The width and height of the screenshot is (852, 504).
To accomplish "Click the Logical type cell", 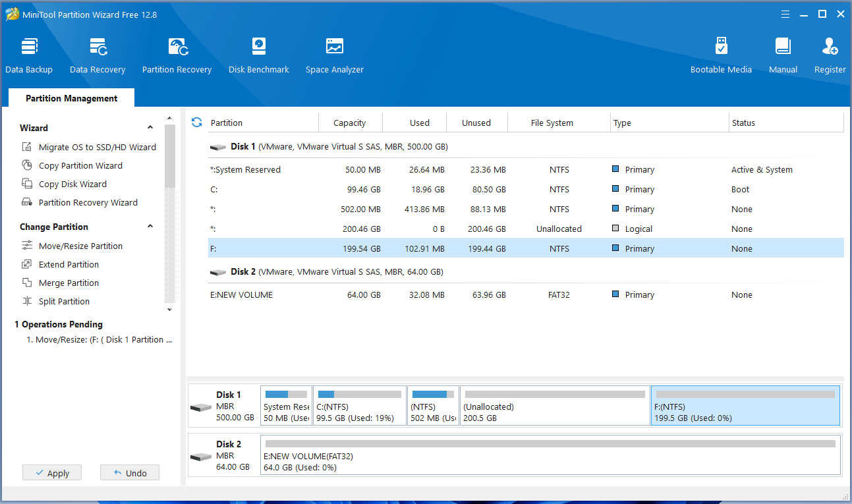I will coord(639,229).
